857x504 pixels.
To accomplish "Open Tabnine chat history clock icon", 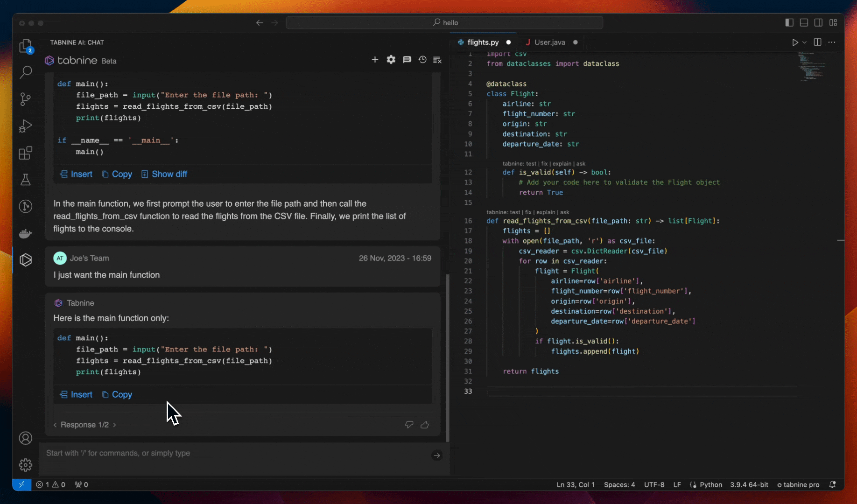I will point(422,60).
